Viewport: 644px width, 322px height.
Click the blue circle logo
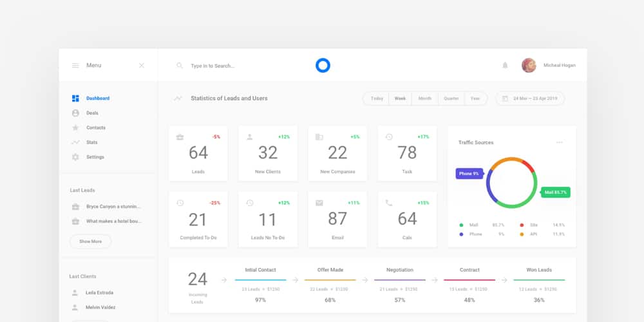pyautogui.click(x=323, y=65)
